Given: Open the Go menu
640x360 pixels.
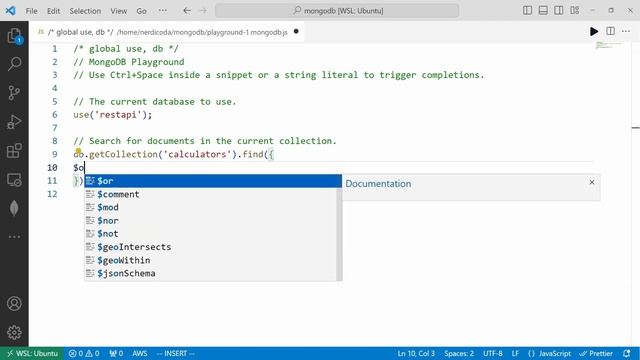Looking at the screenshot, I should click(141, 11).
